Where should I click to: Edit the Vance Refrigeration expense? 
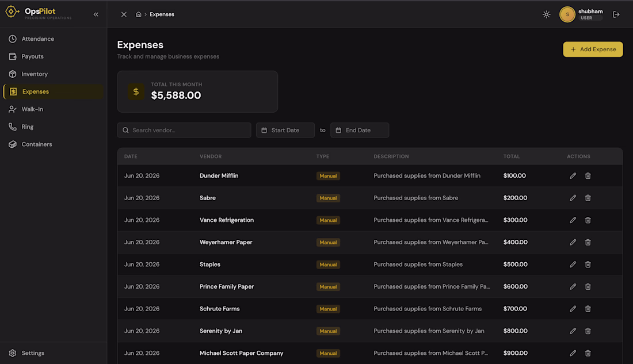coord(573,220)
